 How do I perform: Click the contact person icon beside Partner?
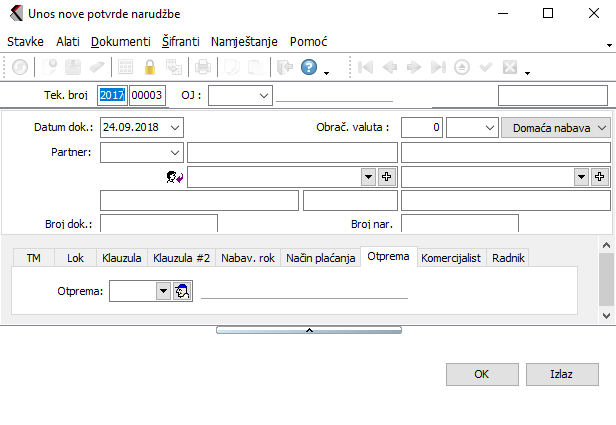coord(176,176)
